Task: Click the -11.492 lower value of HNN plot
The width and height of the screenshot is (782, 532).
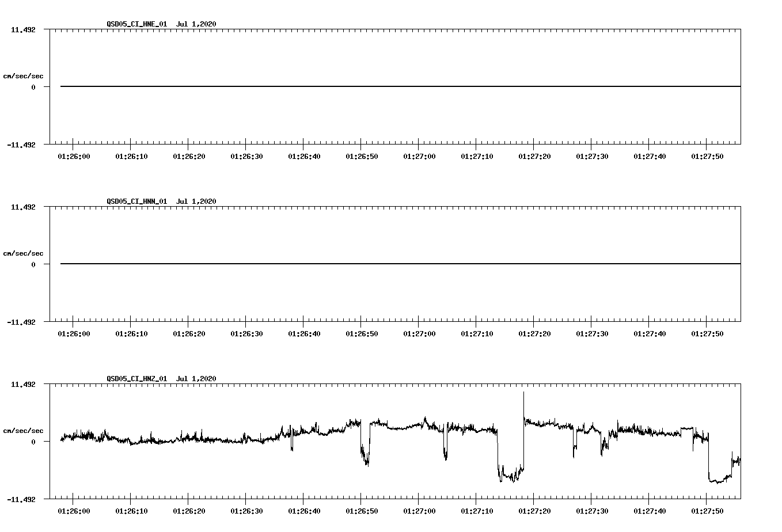Action: [x=21, y=322]
